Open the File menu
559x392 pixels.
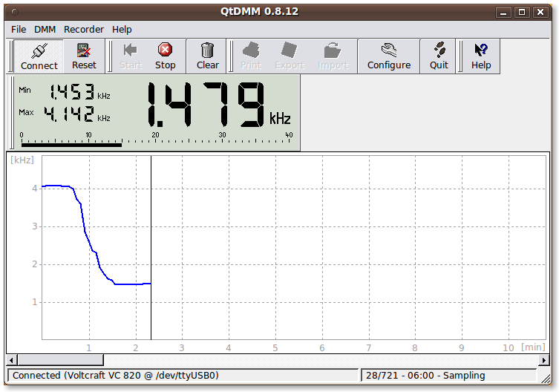[19, 30]
